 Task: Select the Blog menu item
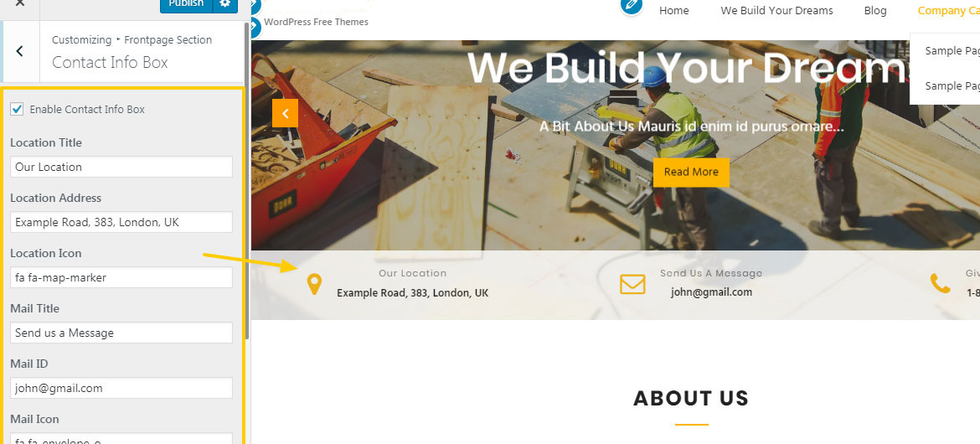click(x=875, y=11)
